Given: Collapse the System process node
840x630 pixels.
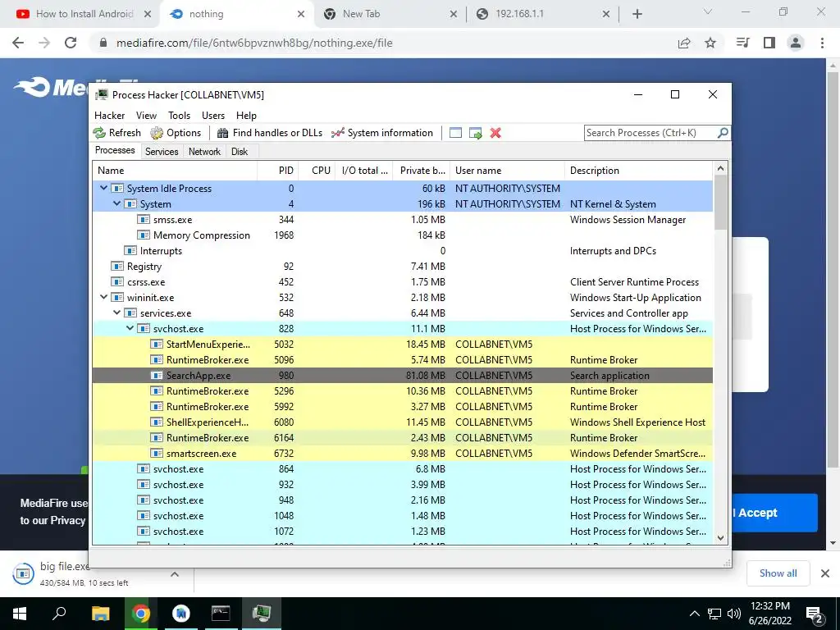Looking at the screenshot, I should pos(116,203).
